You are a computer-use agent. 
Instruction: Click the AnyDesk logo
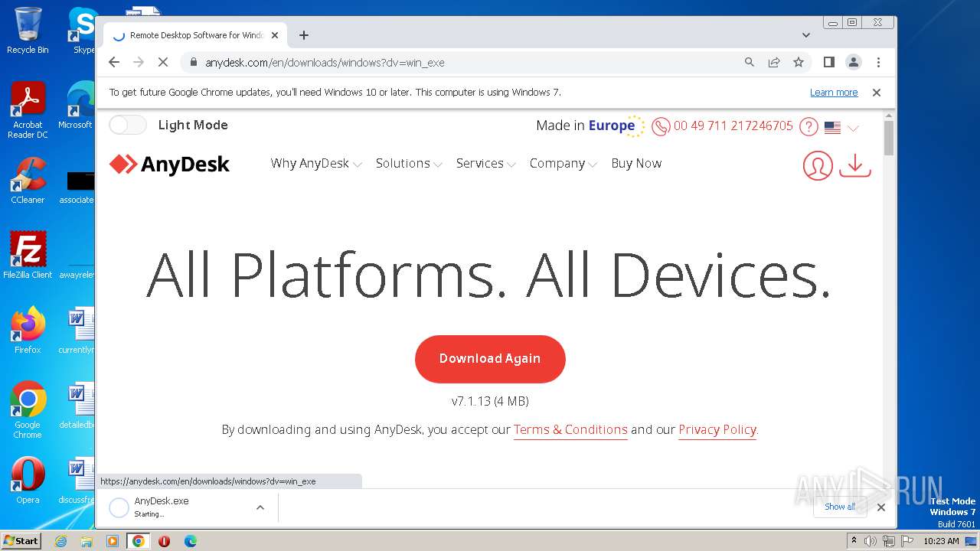(x=169, y=164)
